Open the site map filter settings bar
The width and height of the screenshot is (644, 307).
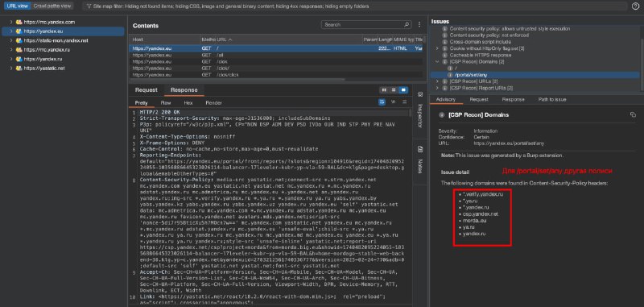click(x=354, y=6)
